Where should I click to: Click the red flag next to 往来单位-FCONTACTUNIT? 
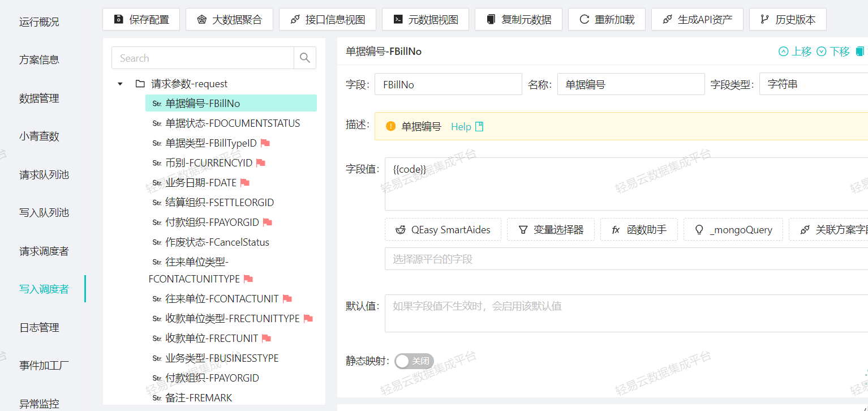287,299
